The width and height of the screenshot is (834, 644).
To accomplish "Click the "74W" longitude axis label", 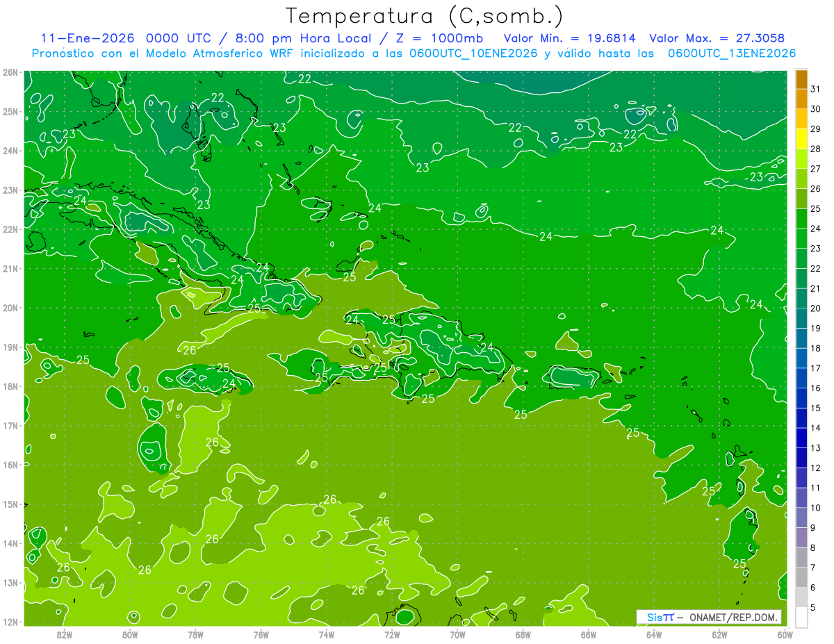I will click(x=326, y=634).
